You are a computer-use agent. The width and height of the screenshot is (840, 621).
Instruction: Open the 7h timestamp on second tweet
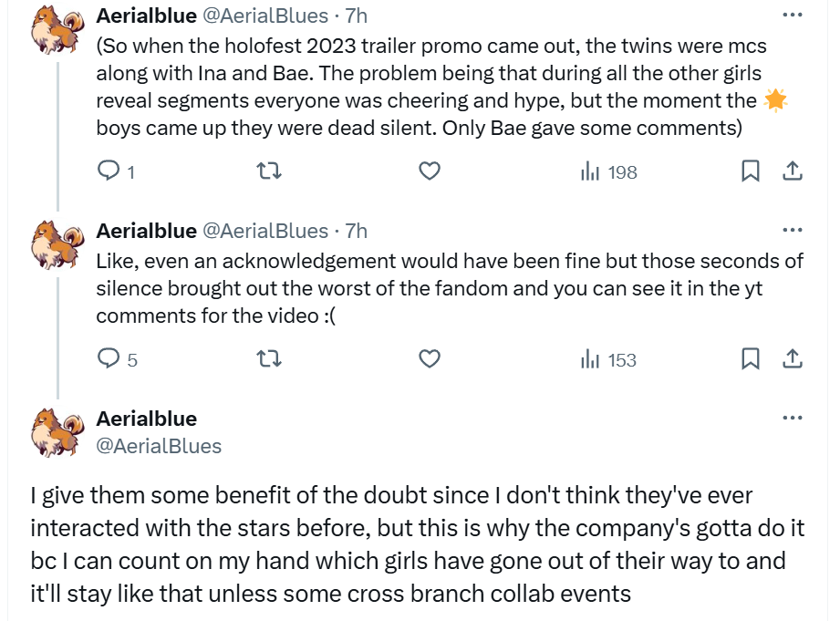coord(356,231)
